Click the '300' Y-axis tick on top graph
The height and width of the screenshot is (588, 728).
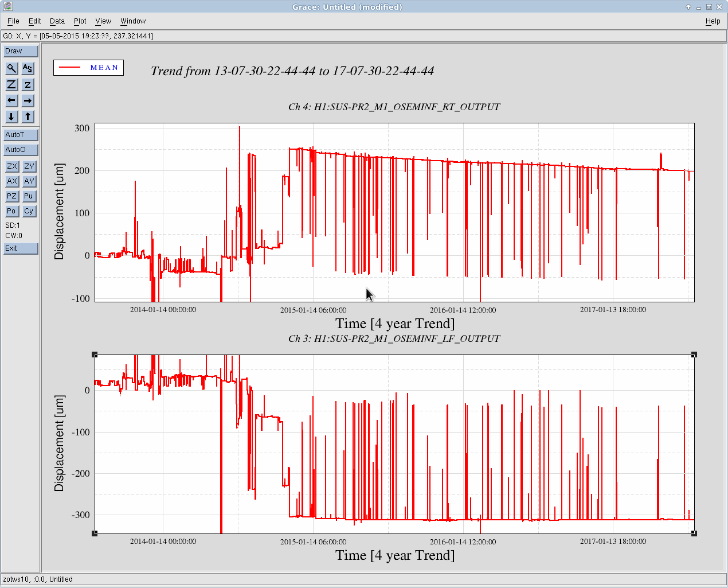tap(82, 128)
